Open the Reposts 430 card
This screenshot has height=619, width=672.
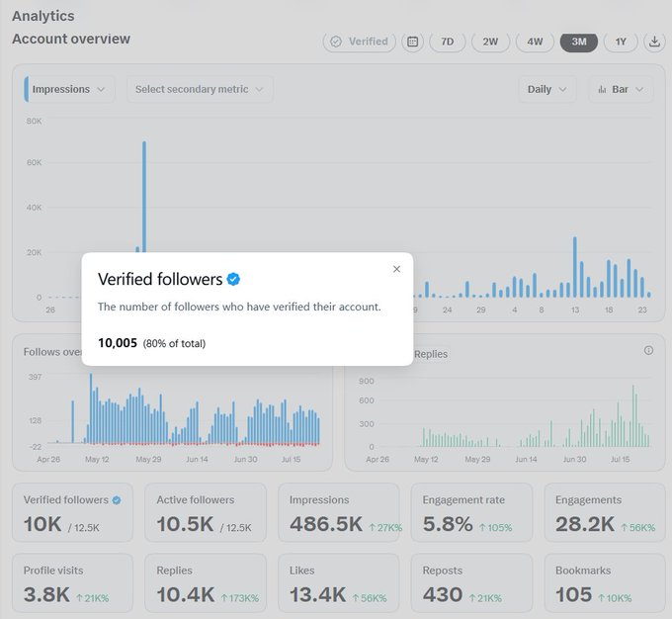pyautogui.click(x=471, y=583)
